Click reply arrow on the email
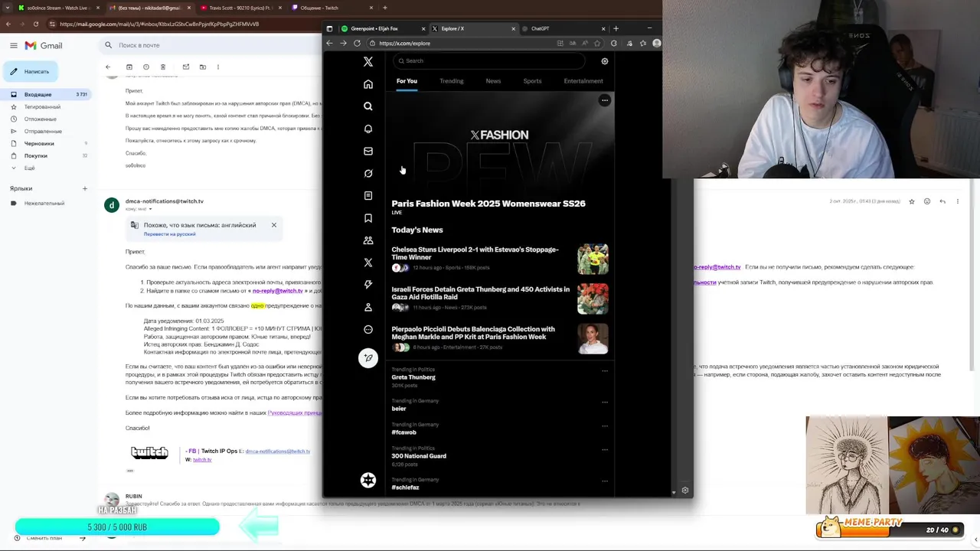The width and height of the screenshot is (980, 551). point(942,201)
